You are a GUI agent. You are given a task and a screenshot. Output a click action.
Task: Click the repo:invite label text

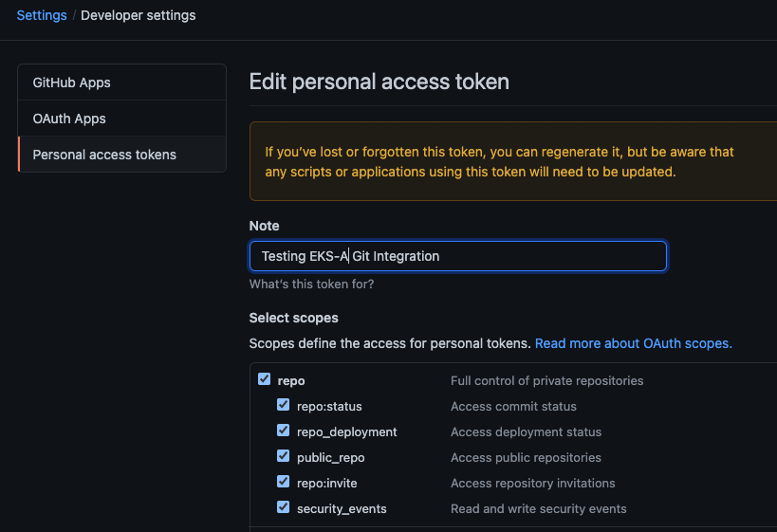(x=328, y=483)
